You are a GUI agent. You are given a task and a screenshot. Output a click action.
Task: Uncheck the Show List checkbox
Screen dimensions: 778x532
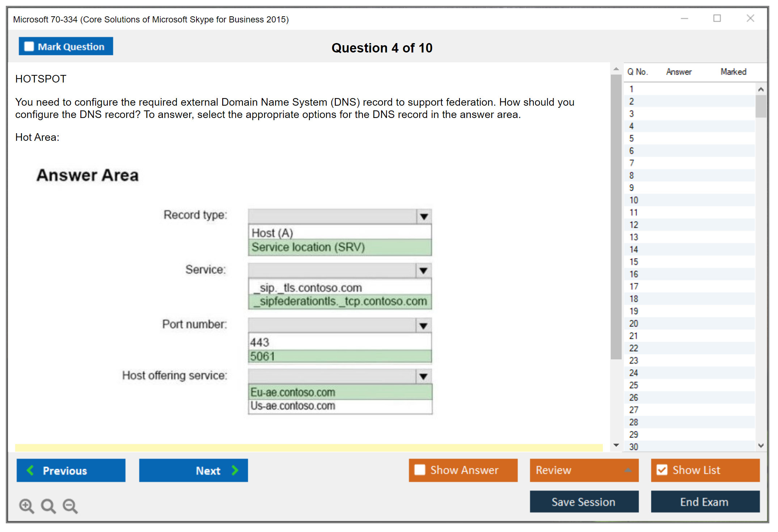662,470
